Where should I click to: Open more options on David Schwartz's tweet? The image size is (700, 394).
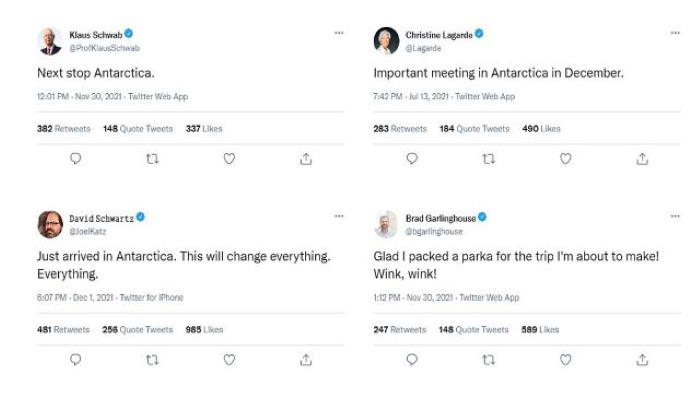pyautogui.click(x=339, y=216)
